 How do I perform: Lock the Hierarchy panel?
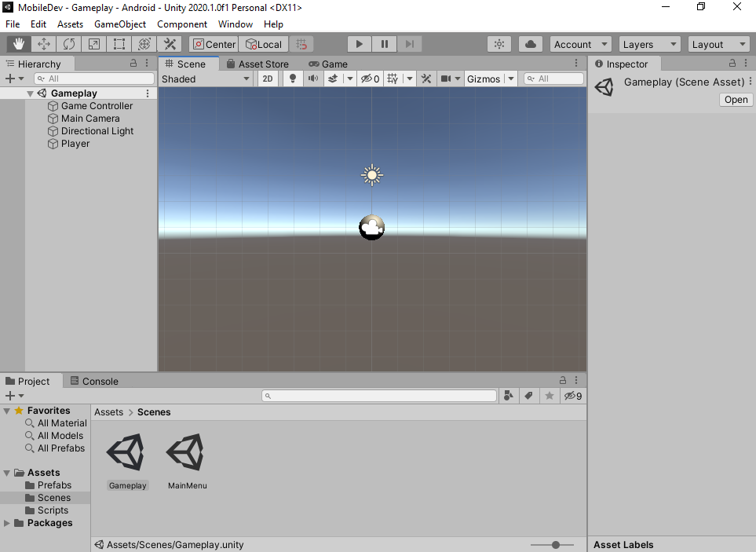coord(133,63)
